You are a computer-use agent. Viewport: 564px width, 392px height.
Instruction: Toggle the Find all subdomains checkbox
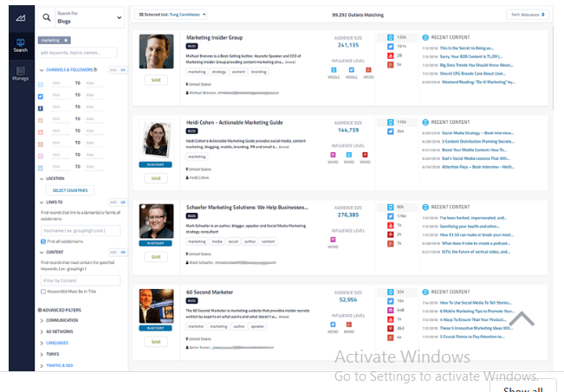[44, 241]
